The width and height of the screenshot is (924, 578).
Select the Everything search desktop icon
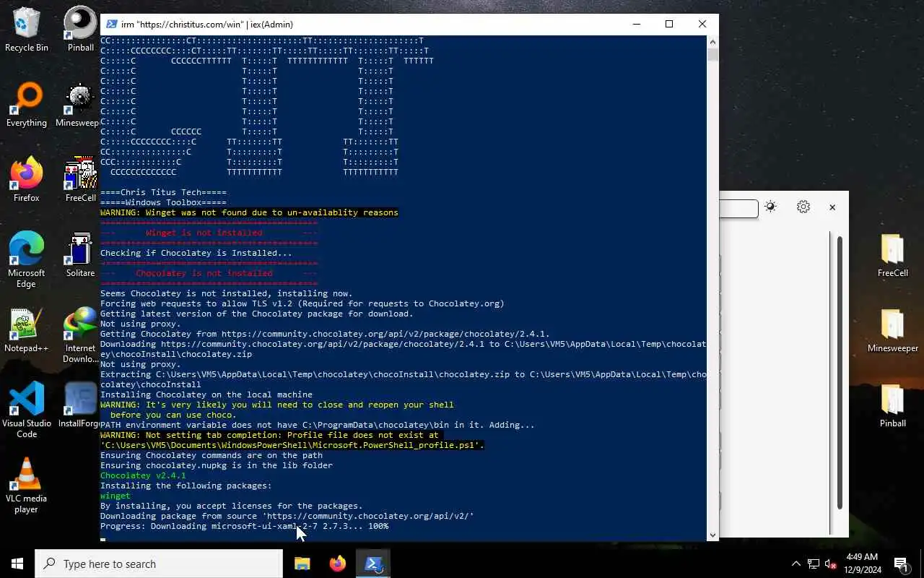click(x=27, y=105)
